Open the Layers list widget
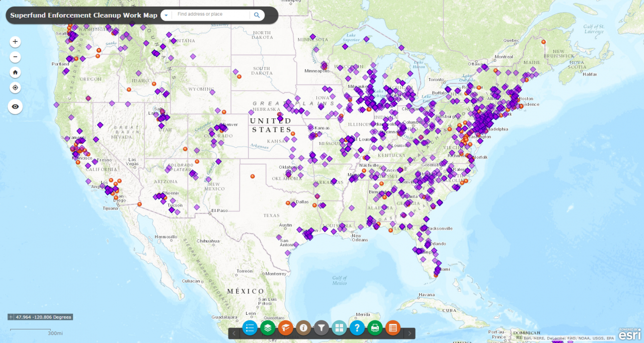Viewport: 644px width, 343px height. (268, 327)
